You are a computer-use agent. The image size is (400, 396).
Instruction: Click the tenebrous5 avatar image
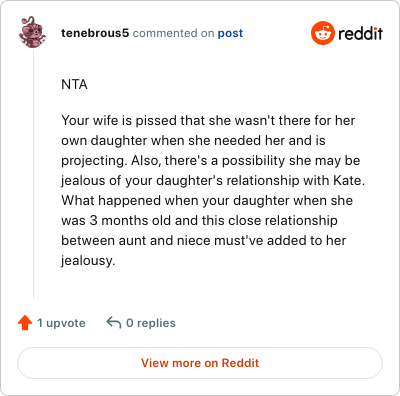point(32,32)
